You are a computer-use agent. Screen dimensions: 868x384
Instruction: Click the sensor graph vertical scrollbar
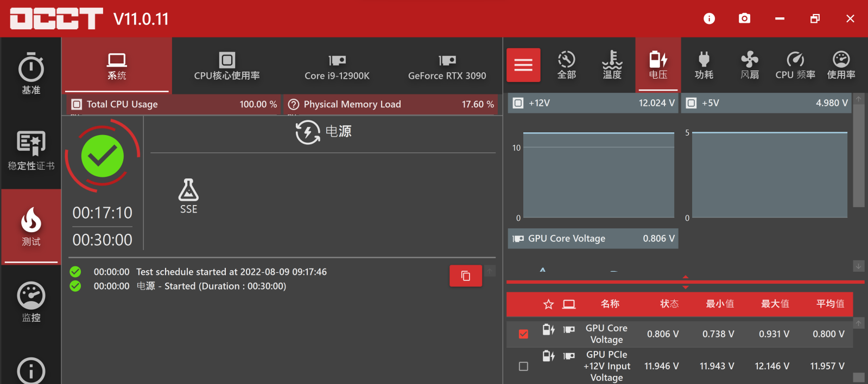pos(858,157)
